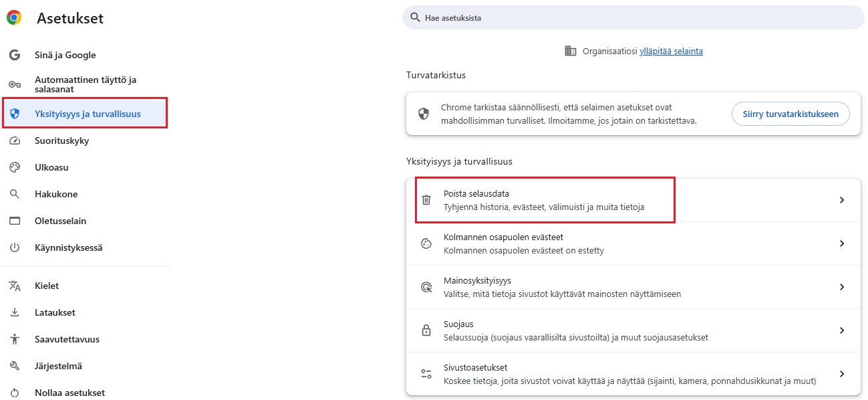
Task: Open the Sinä ja Google section icon
Action: coord(14,54)
